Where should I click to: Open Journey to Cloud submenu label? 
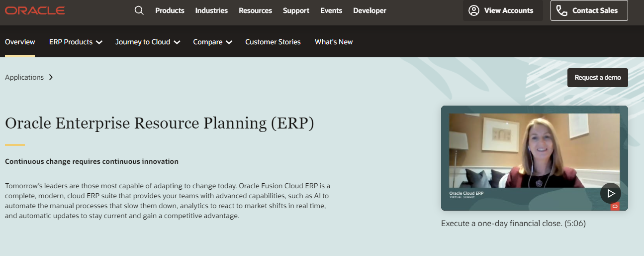click(x=143, y=42)
